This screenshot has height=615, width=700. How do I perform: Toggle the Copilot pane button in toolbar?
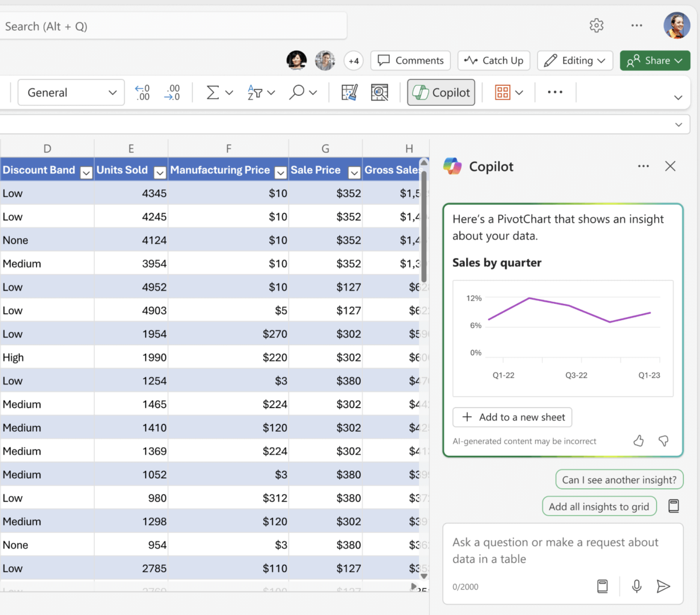click(x=441, y=93)
